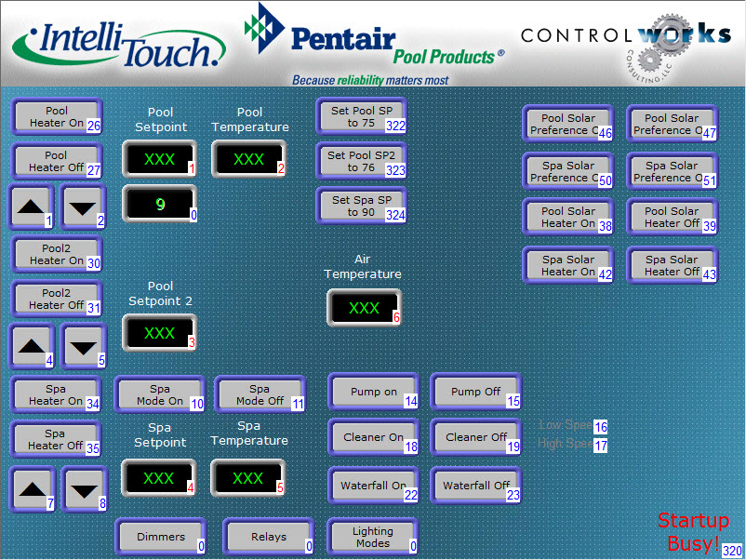Viewport: 746px width, 560px height.
Task: Click the Pentair Pool Products logo
Action: click(x=375, y=46)
